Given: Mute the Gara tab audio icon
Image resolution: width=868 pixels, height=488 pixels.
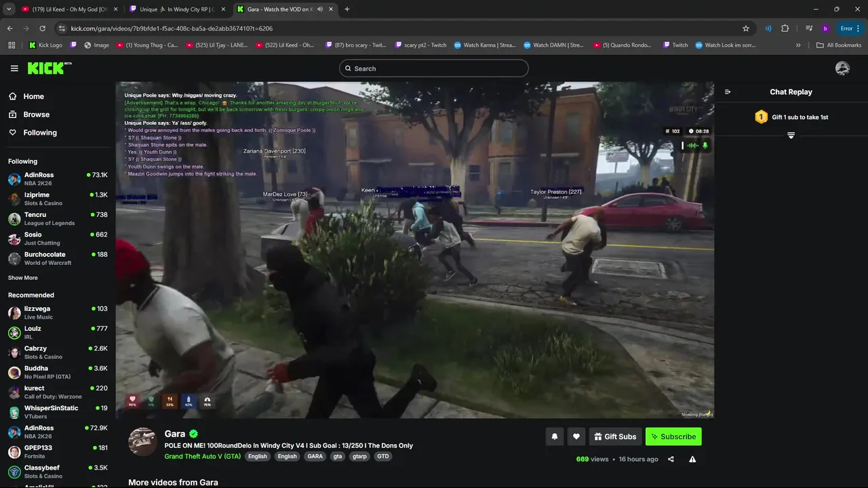Looking at the screenshot, I should [x=319, y=9].
